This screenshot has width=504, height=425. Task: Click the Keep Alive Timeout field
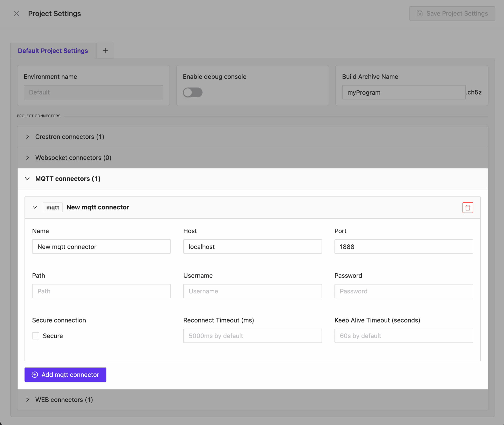click(x=403, y=336)
